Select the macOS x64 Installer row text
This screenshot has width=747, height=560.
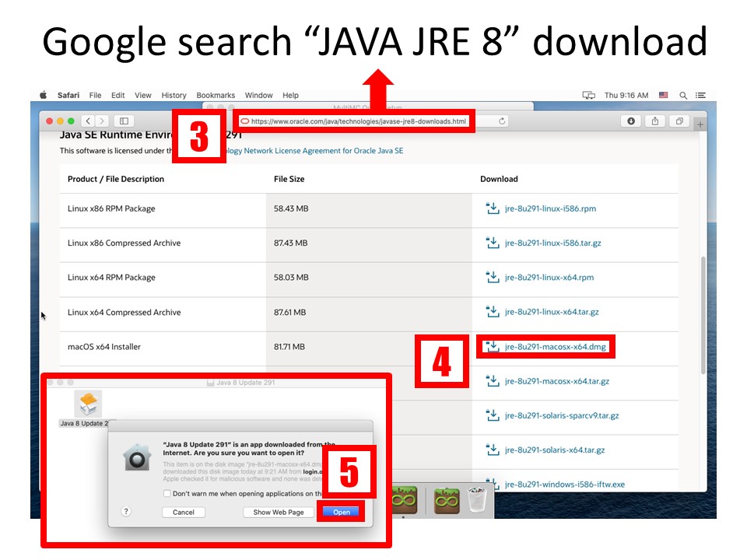pyautogui.click(x=103, y=347)
